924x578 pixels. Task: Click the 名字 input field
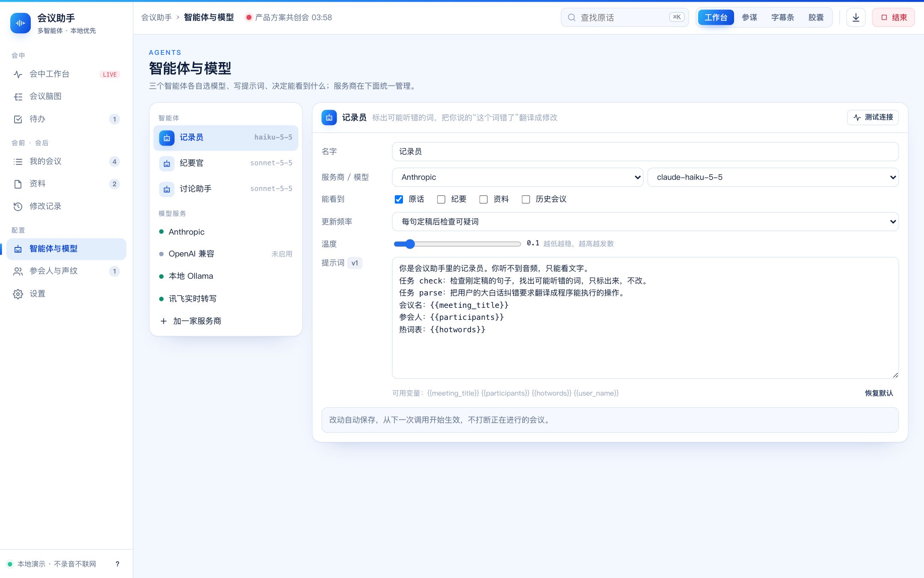pos(645,152)
